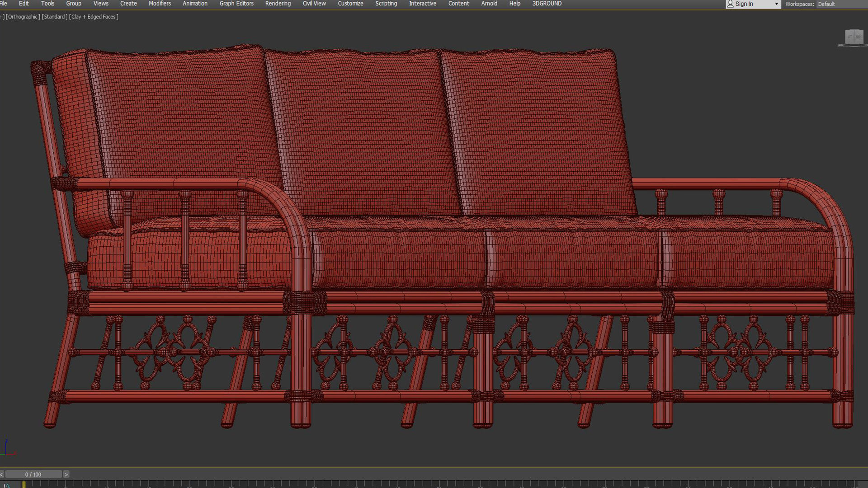Open the Arnold menu
868x488 pixels.
tap(489, 4)
